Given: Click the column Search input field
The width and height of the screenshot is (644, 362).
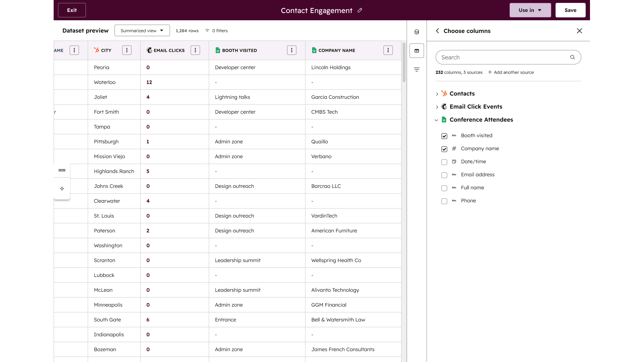Looking at the screenshot, I should pyautogui.click(x=504, y=57).
